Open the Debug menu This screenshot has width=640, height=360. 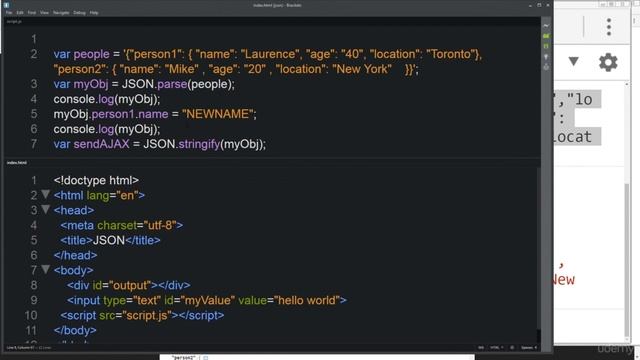coord(80,13)
